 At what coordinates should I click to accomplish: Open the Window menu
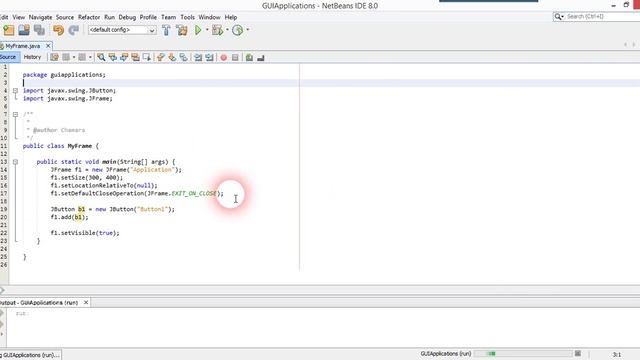tap(209, 17)
